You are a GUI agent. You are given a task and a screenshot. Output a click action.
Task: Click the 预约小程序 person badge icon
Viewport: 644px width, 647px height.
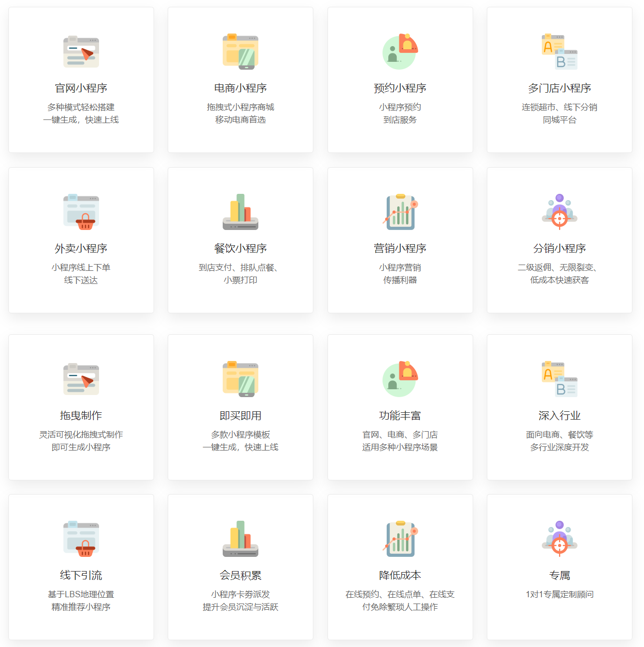coord(400,51)
